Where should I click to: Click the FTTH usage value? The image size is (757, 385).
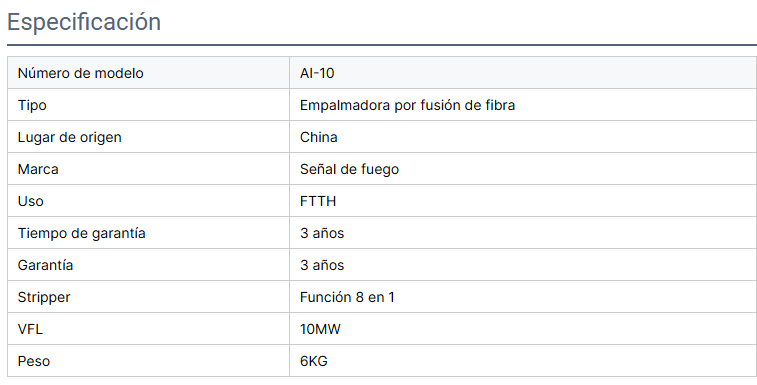point(318,201)
